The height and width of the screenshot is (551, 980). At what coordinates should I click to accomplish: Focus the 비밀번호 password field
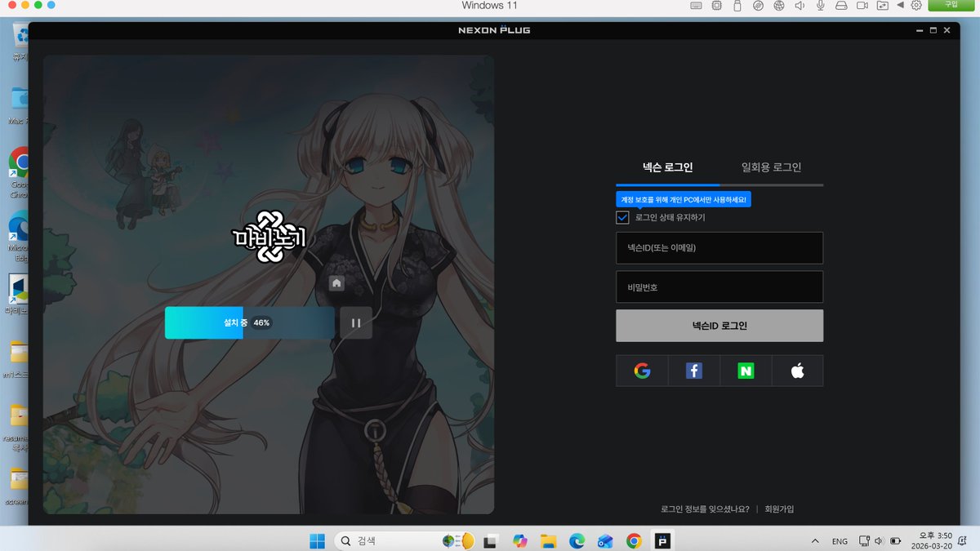[719, 287]
